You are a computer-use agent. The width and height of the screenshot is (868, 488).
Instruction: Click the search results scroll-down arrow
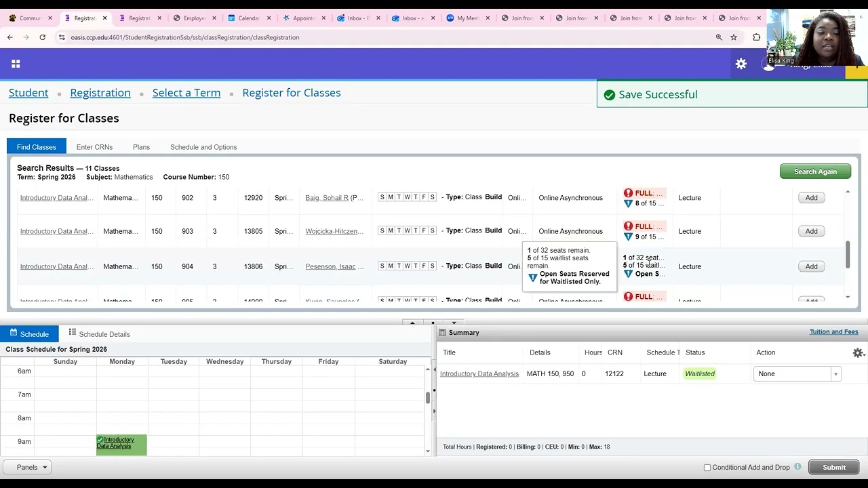tap(848, 297)
